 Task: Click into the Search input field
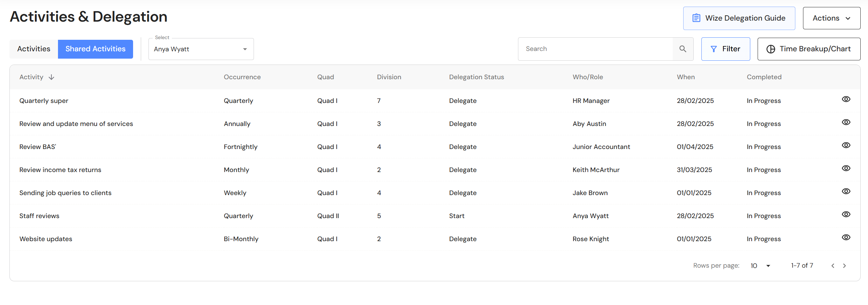(595, 49)
